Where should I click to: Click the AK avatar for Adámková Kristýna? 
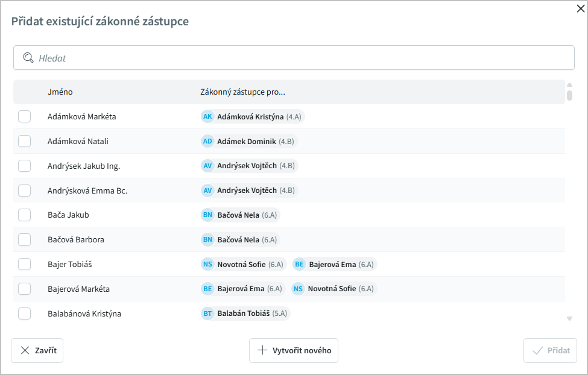[207, 116]
